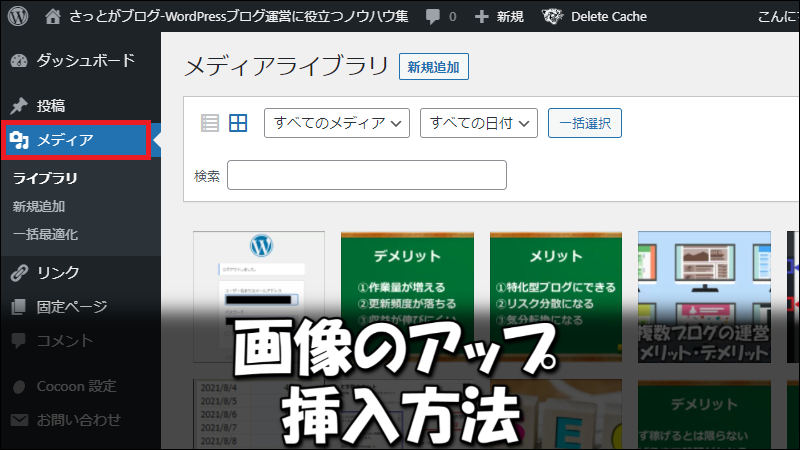Click the Delete Cache tiger icon
800x450 pixels.
tap(551, 16)
